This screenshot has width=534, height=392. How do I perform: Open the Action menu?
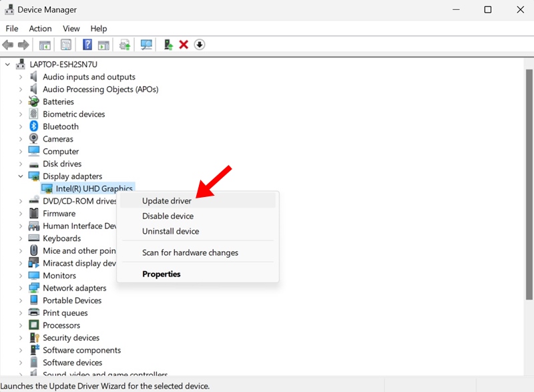40,29
